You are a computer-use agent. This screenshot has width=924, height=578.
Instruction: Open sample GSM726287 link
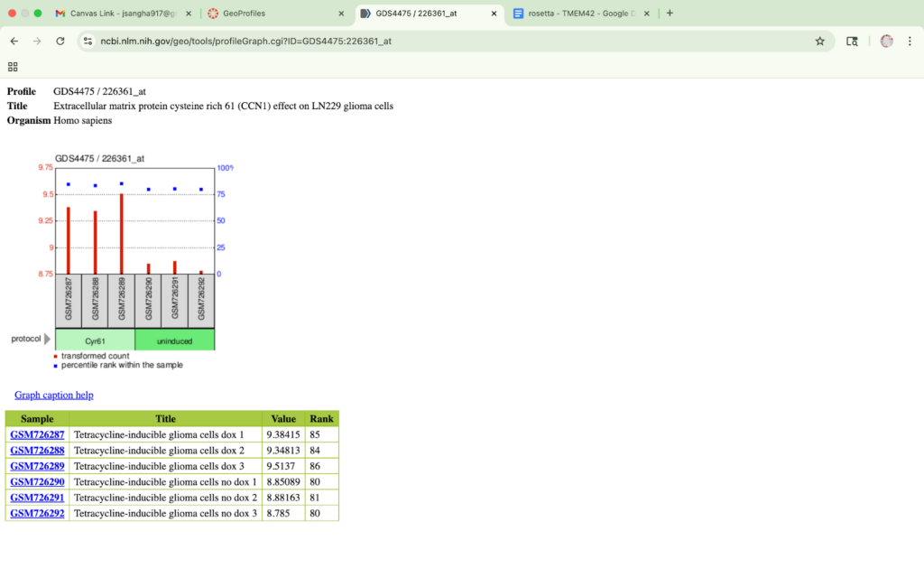37,434
